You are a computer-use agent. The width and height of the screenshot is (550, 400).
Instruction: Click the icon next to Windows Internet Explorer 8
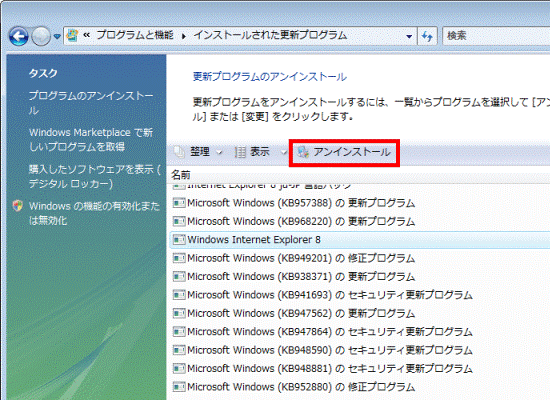179,240
